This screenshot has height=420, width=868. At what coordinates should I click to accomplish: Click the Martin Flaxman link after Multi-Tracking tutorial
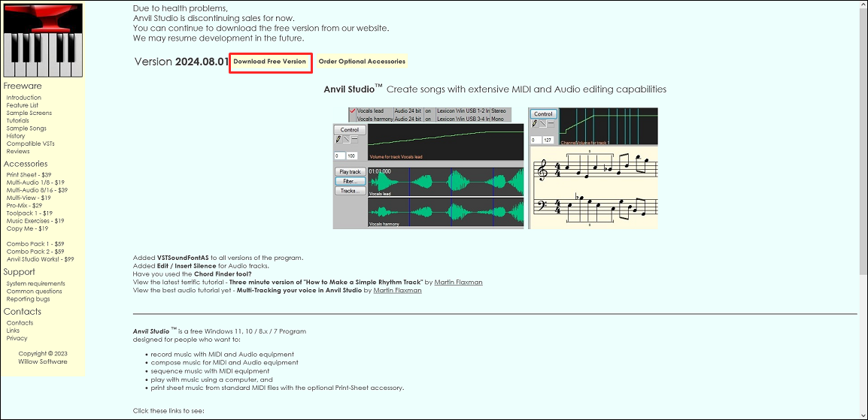point(397,290)
